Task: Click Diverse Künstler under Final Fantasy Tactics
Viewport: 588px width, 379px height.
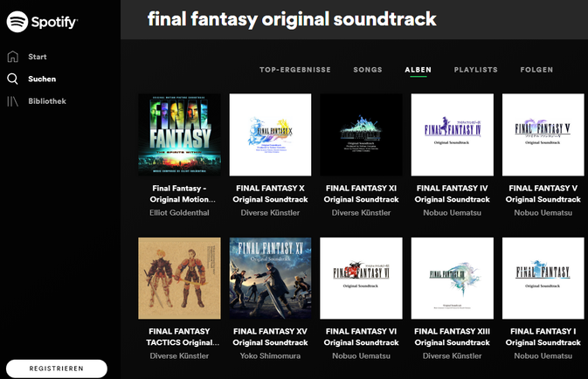Action: tap(180, 356)
